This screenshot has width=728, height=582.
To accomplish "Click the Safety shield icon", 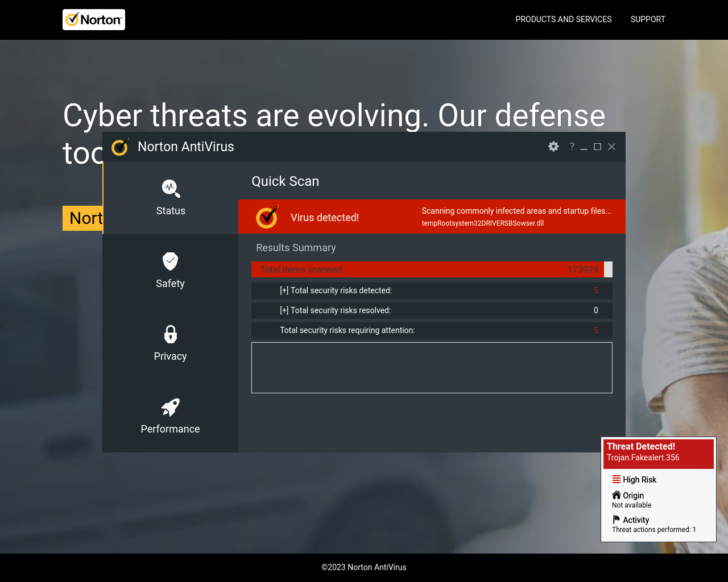I will [x=170, y=261].
